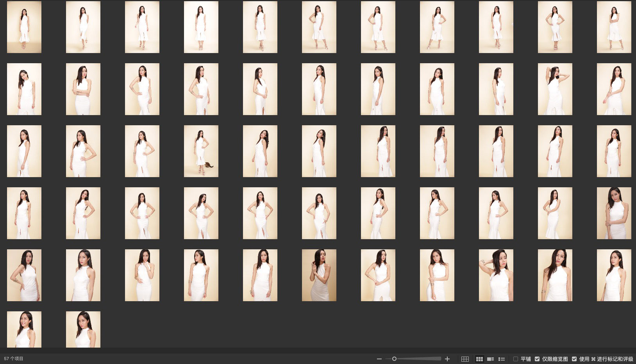Click the lock thumbnail grid icon
Image resolution: width=636 pixels, height=364 pixels.
click(x=465, y=359)
